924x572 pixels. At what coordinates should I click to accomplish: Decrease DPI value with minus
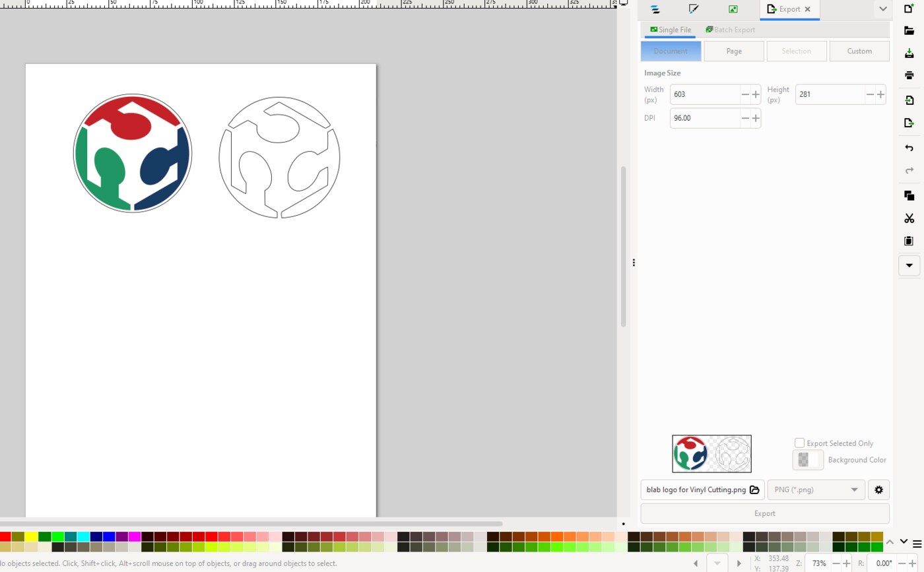click(x=745, y=118)
